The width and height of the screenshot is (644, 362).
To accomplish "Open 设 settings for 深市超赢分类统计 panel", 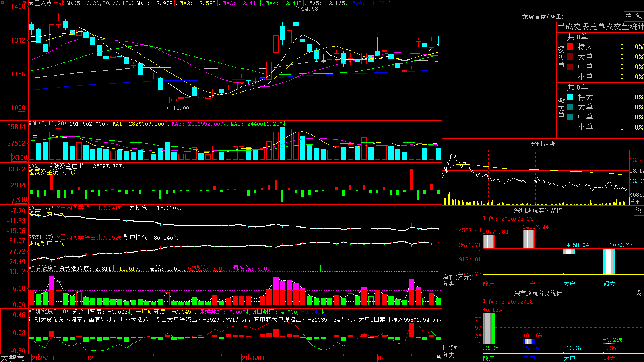I will click(639, 293).
